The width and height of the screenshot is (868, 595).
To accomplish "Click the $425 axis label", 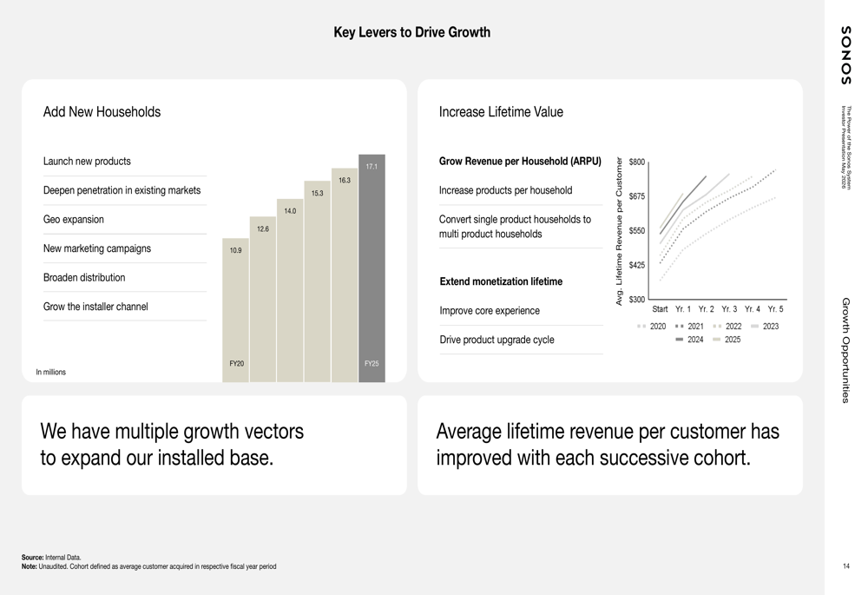I will (x=636, y=265).
